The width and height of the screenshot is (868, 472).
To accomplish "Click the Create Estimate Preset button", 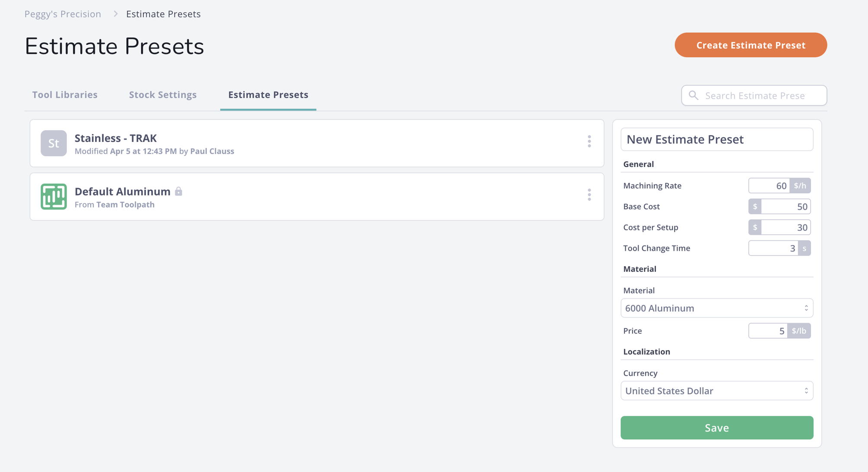I will point(750,45).
